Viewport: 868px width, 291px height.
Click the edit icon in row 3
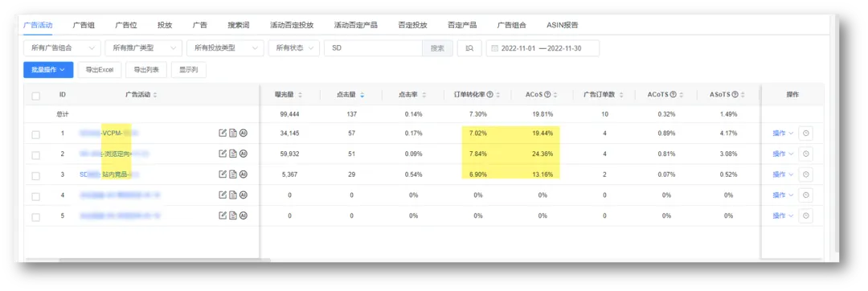[x=223, y=174]
